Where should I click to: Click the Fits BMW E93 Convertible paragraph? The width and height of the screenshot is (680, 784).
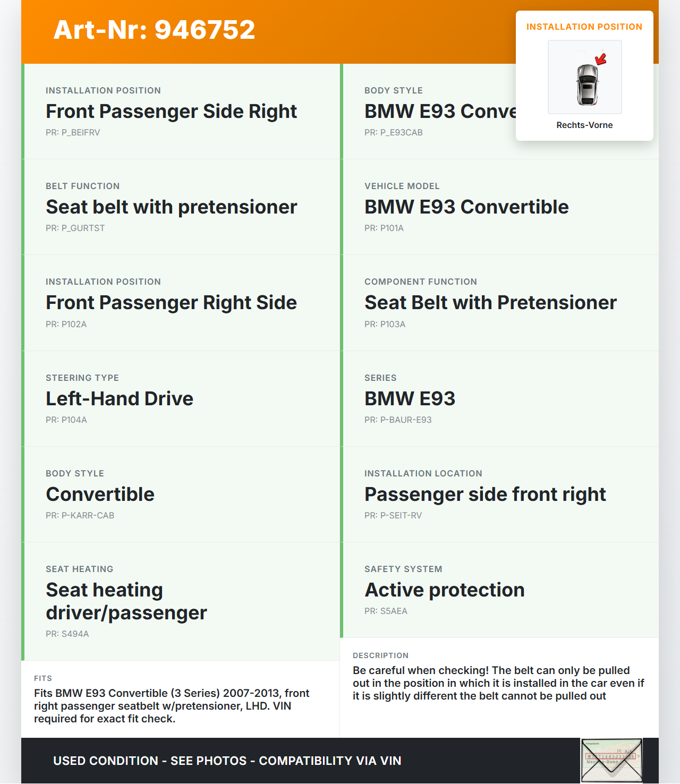[x=172, y=706]
